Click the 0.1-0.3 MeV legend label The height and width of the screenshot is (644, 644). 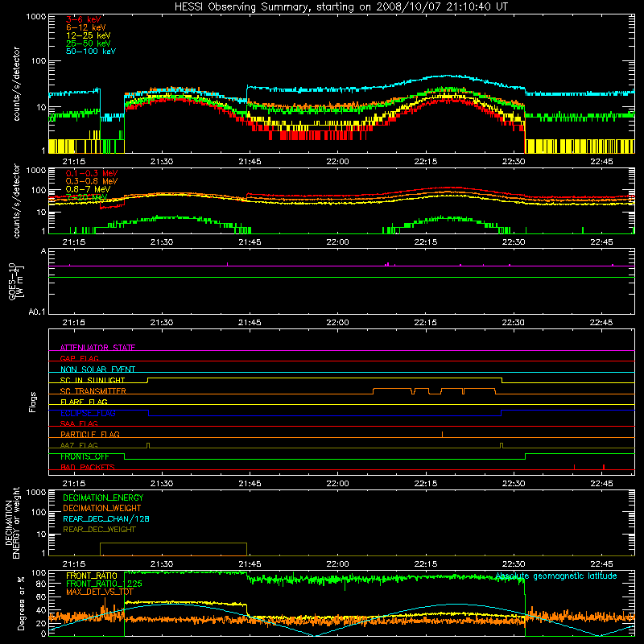click(x=92, y=173)
